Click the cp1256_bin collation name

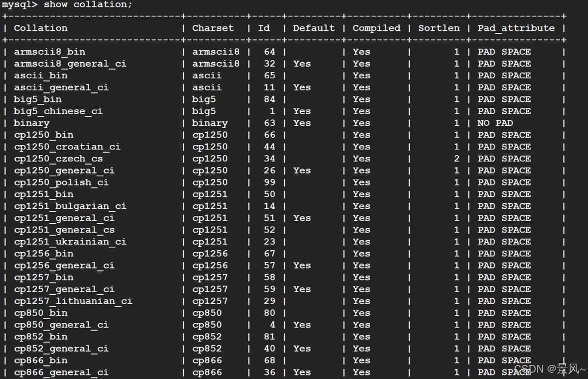click(44, 253)
